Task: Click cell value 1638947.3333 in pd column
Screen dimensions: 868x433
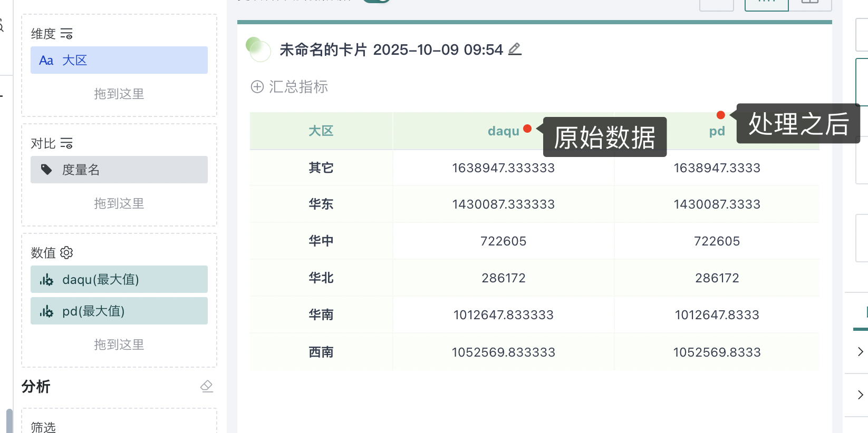Action: (x=717, y=168)
